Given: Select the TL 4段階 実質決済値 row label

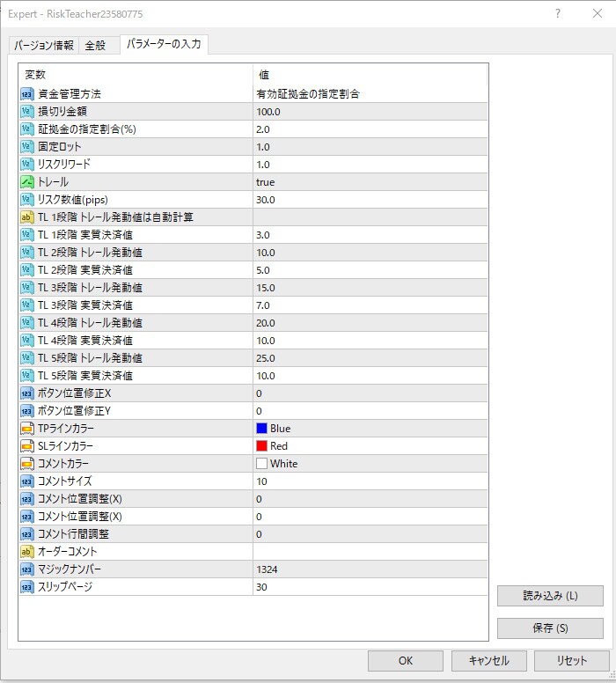Looking at the screenshot, I should pyautogui.click(x=85, y=341).
